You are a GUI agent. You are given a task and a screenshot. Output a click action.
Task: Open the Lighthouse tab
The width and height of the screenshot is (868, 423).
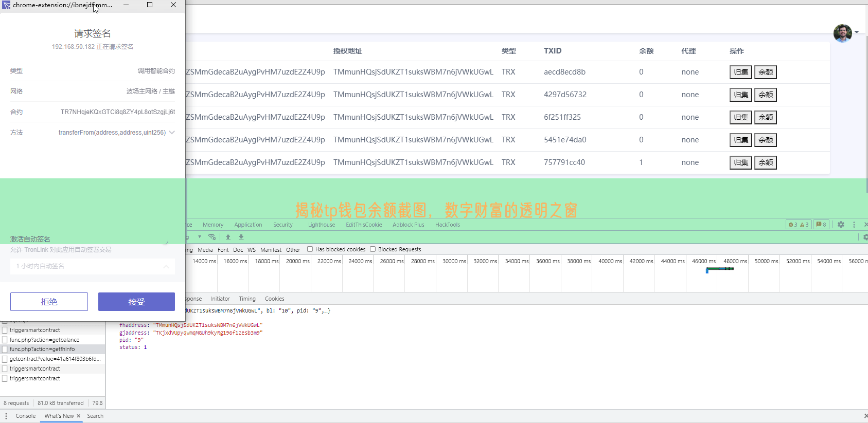pos(322,225)
